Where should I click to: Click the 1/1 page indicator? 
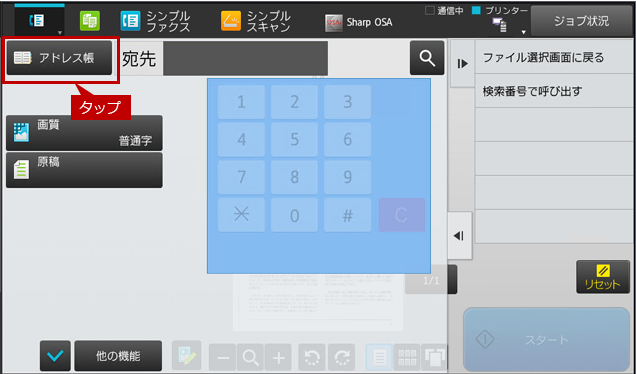click(x=431, y=280)
